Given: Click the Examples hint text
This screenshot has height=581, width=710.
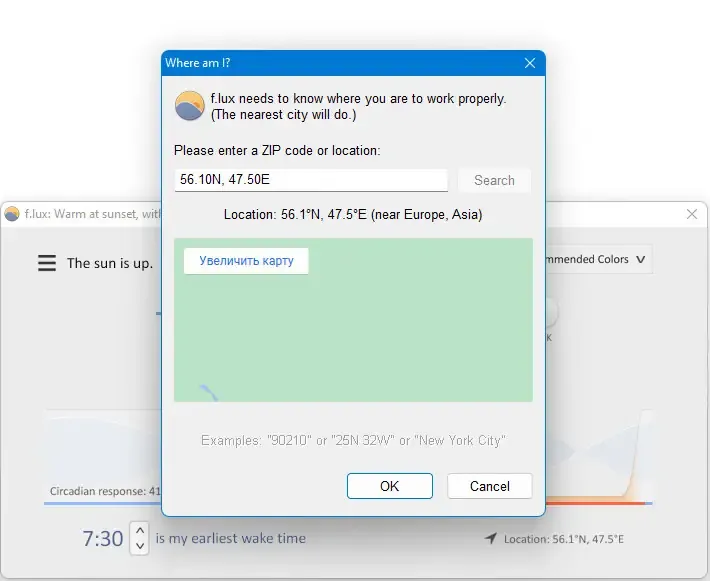Looking at the screenshot, I should (353, 440).
